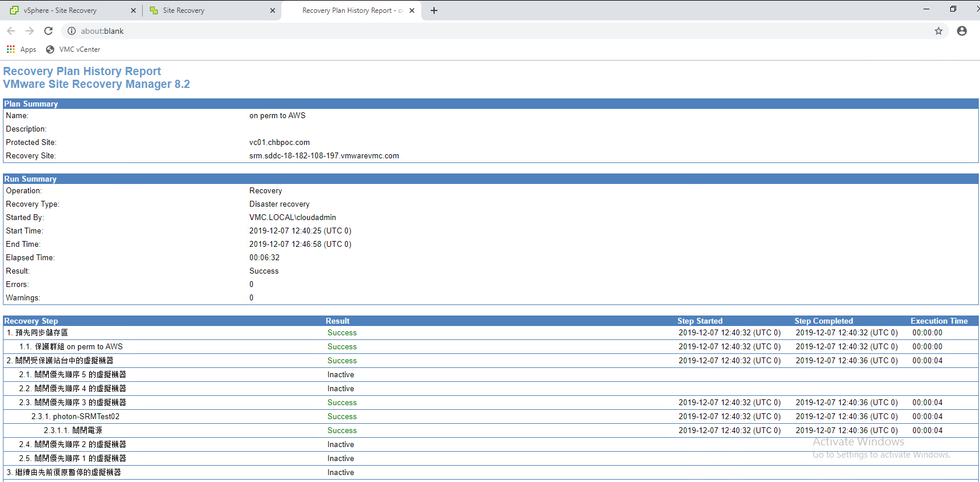Click the Result column header
This screenshot has width=980, height=482.
click(x=337, y=321)
